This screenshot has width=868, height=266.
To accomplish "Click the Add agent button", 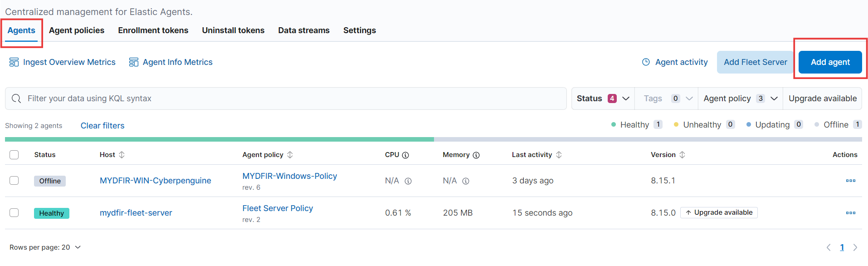I will coord(830,62).
